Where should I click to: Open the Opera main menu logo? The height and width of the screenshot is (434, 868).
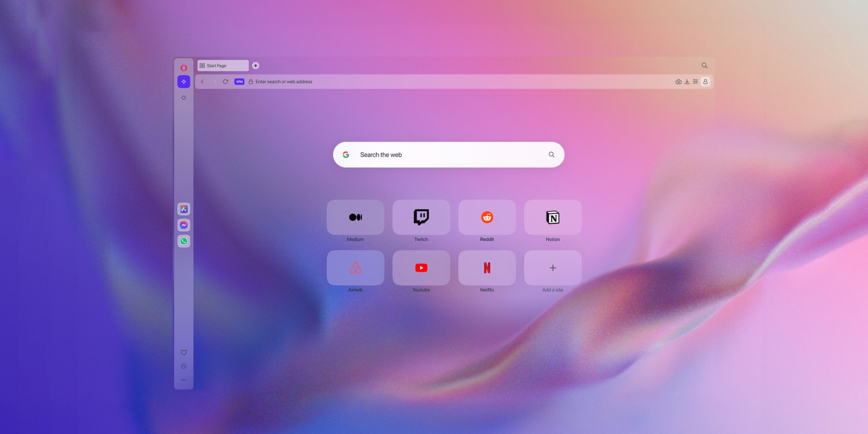[x=183, y=68]
